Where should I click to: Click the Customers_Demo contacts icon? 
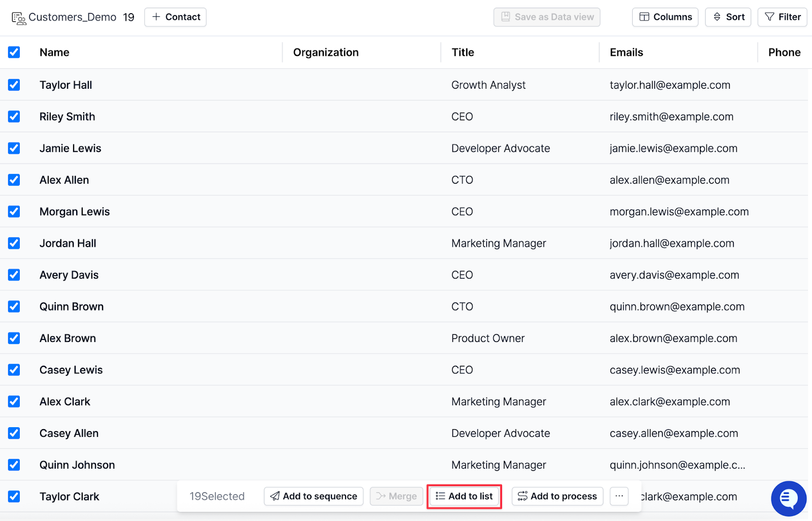coord(19,17)
